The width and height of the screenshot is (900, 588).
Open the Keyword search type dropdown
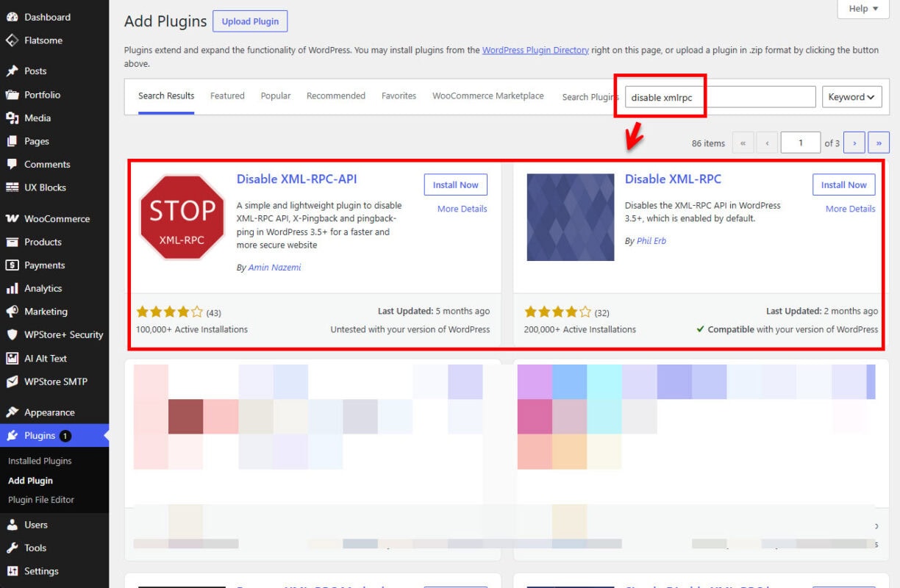coord(851,97)
